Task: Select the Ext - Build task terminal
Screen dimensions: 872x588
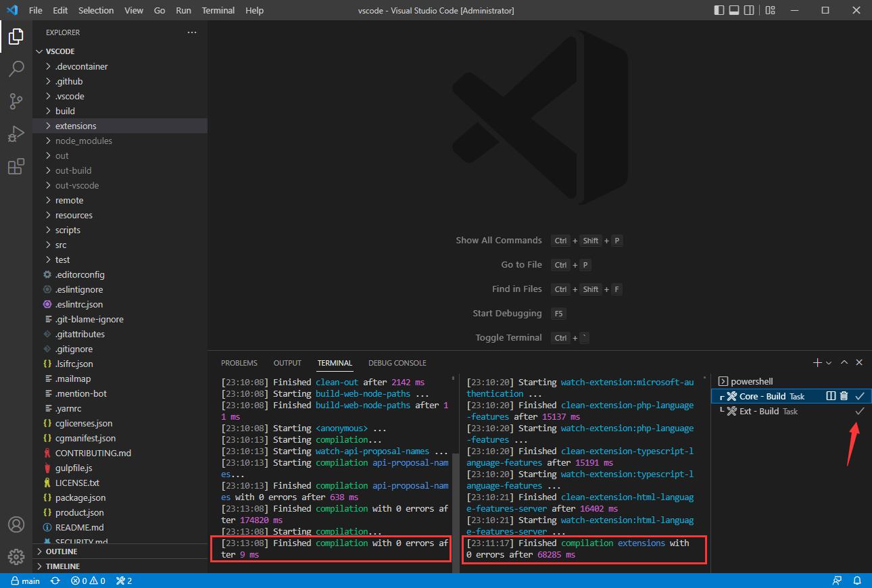Action: (x=791, y=411)
